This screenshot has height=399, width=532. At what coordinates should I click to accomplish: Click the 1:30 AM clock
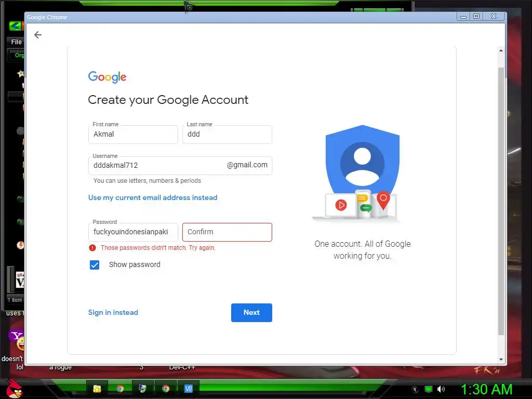[486, 389]
